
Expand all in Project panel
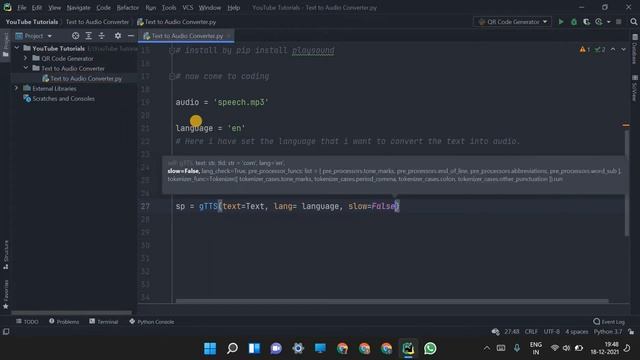pos(89,36)
